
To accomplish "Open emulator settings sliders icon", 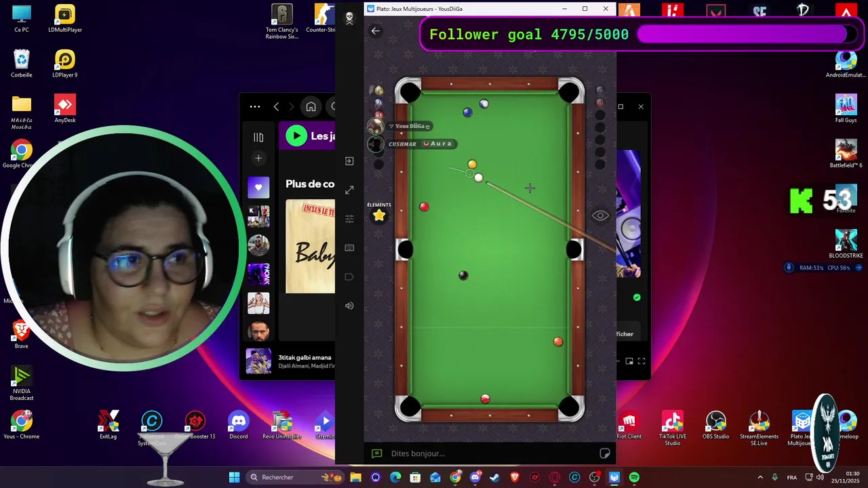I will click(x=349, y=219).
